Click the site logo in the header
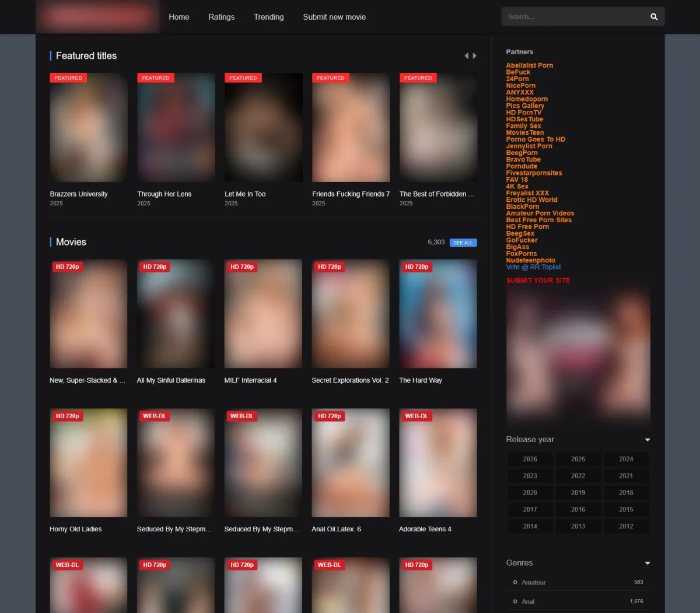 coord(97,17)
